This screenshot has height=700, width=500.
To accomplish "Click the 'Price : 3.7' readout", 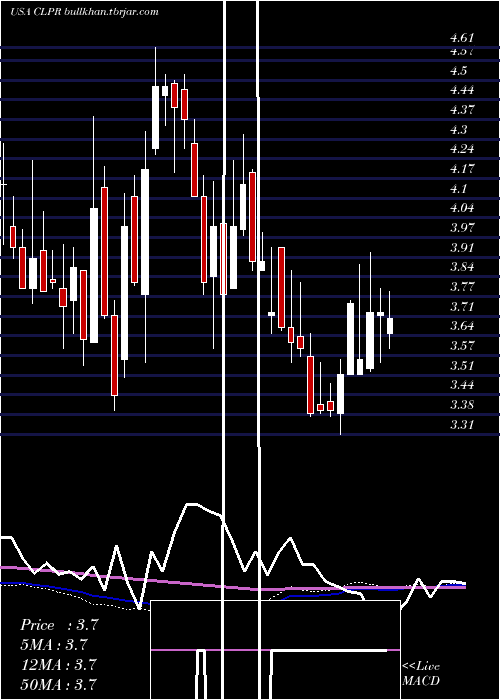I will click(x=59, y=625).
